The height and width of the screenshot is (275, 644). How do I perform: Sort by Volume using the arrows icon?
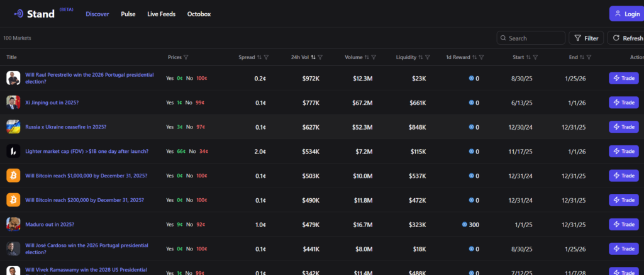pyautogui.click(x=367, y=57)
